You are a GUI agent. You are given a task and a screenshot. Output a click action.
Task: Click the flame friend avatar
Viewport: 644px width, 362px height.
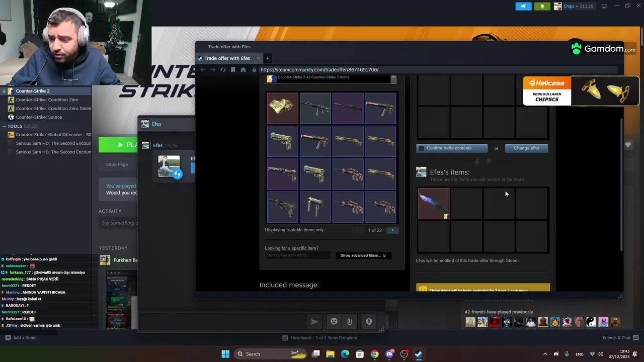coord(555,322)
